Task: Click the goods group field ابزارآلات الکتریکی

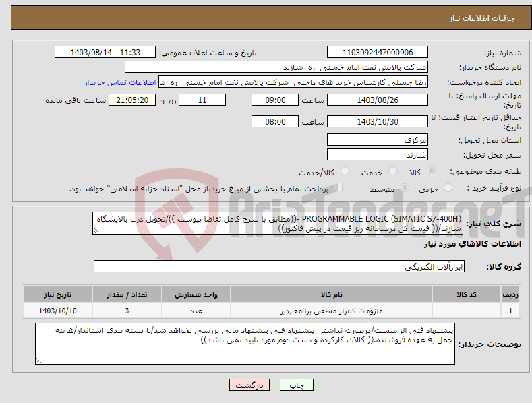Action: pyautogui.click(x=279, y=266)
